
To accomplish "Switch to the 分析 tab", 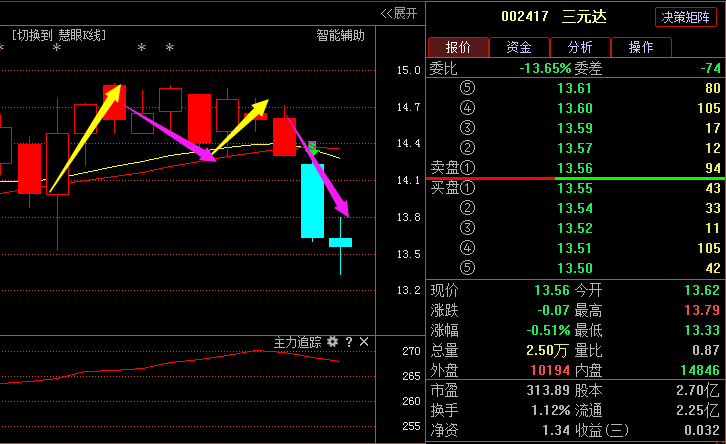I will click(x=580, y=47).
